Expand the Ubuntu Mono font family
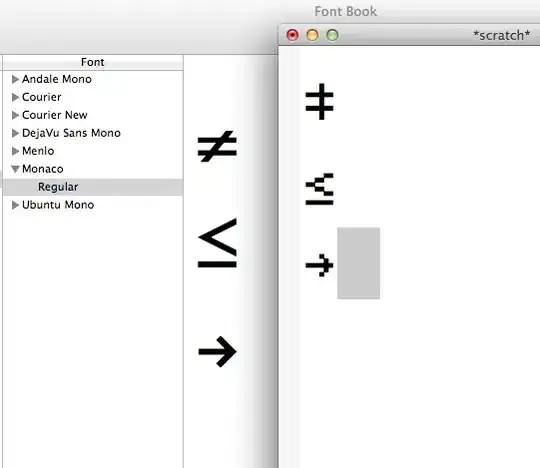This screenshot has height=468, width=540. point(15,205)
